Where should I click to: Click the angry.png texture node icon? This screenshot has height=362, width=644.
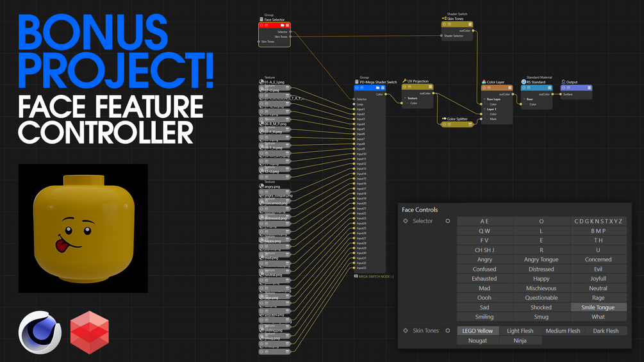pyautogui.click(x=261, y=186)
